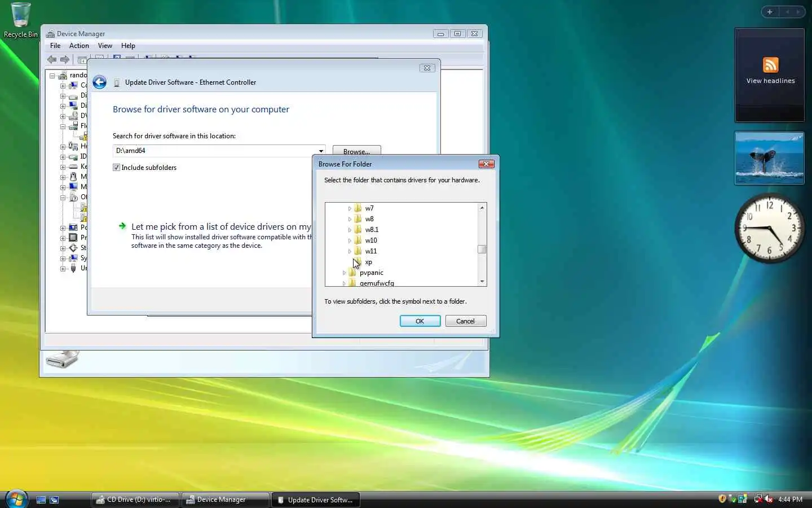Click the mouse category icon in Device Manager tree
812x508 pixels.
click(73, 177)
